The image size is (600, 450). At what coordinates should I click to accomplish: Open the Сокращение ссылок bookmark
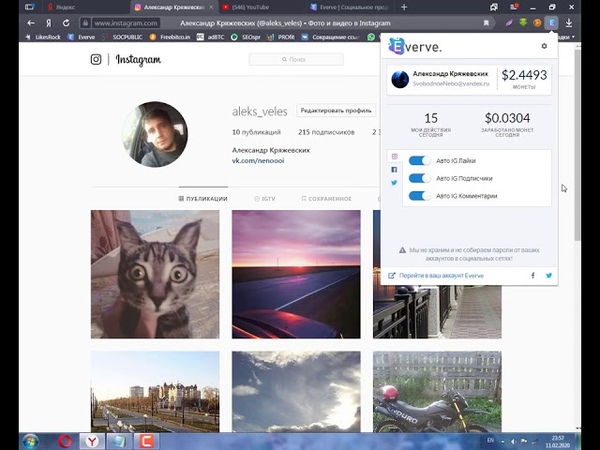pos(331,37)
